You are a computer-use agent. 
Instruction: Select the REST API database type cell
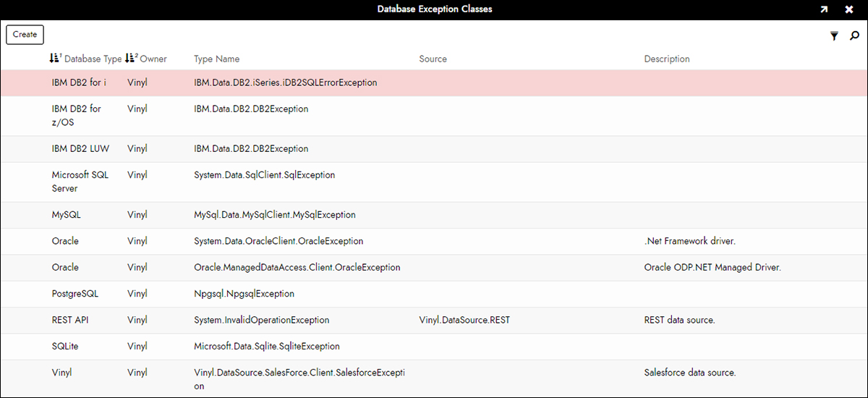[71, 320]
